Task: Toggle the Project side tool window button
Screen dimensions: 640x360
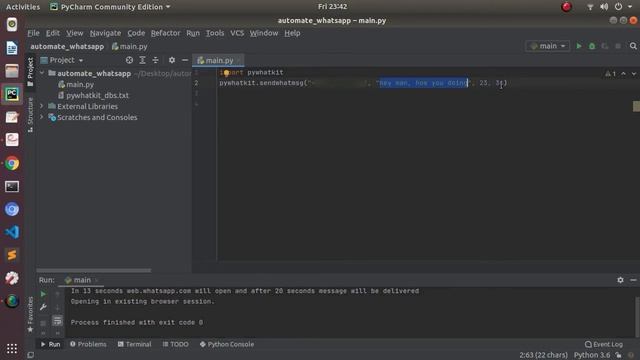Action: tap(31, 71)
